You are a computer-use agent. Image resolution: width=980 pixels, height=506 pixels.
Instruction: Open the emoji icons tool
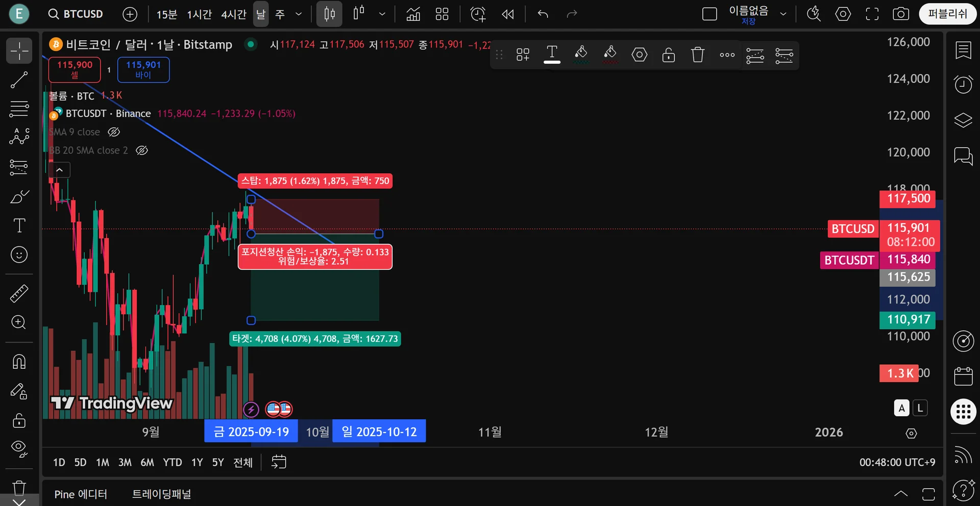(19, 255)
